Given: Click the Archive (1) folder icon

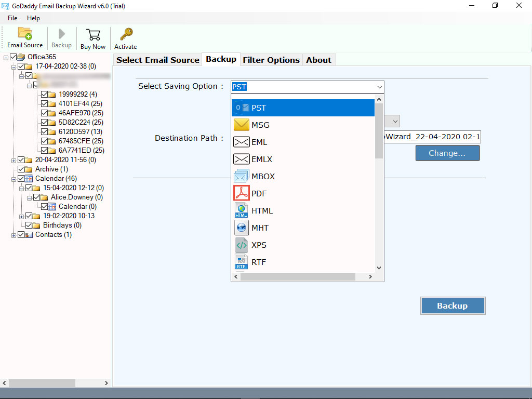Looking at the screenshot, I should (29, 169).
